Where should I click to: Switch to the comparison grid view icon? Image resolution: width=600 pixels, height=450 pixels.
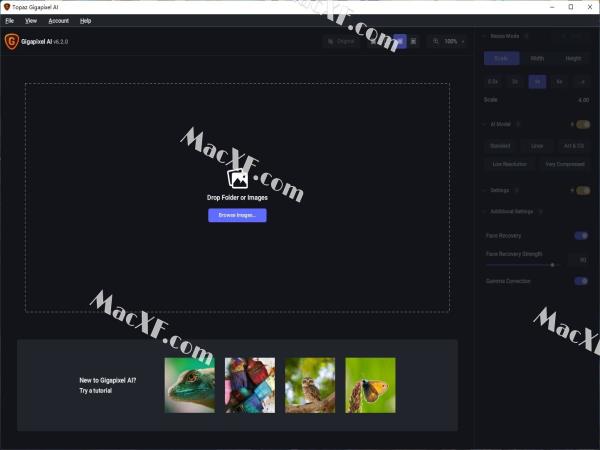pos(413,41)
